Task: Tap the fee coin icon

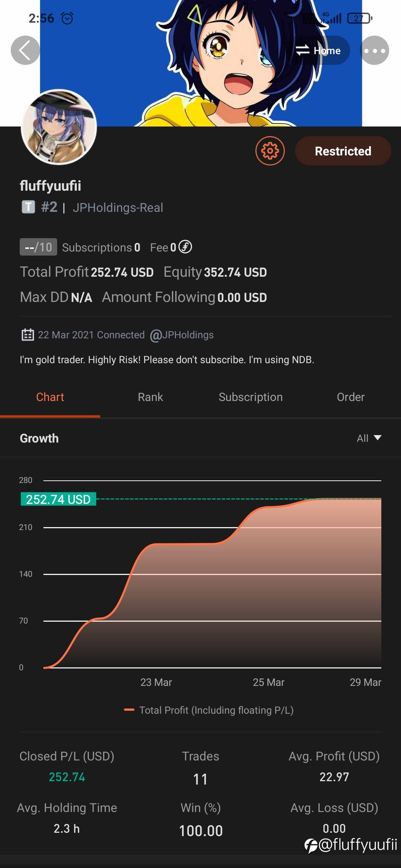Action: [x=185, y=247]
